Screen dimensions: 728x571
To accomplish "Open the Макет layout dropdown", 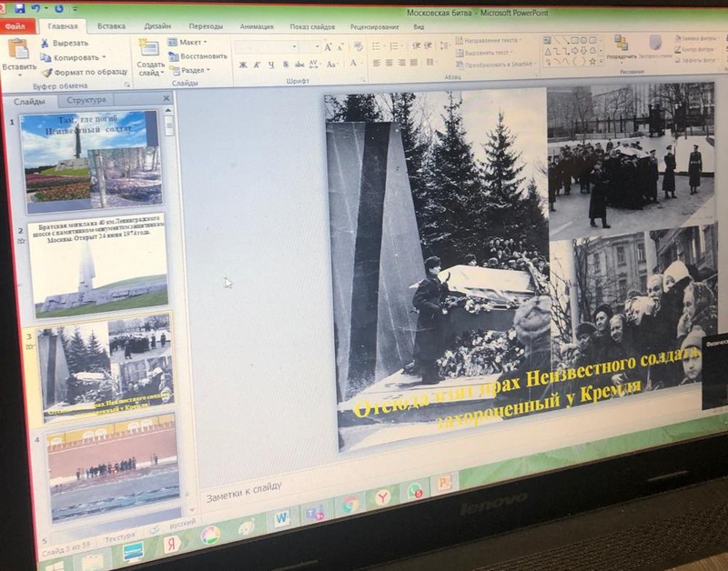I will point(187,42).
